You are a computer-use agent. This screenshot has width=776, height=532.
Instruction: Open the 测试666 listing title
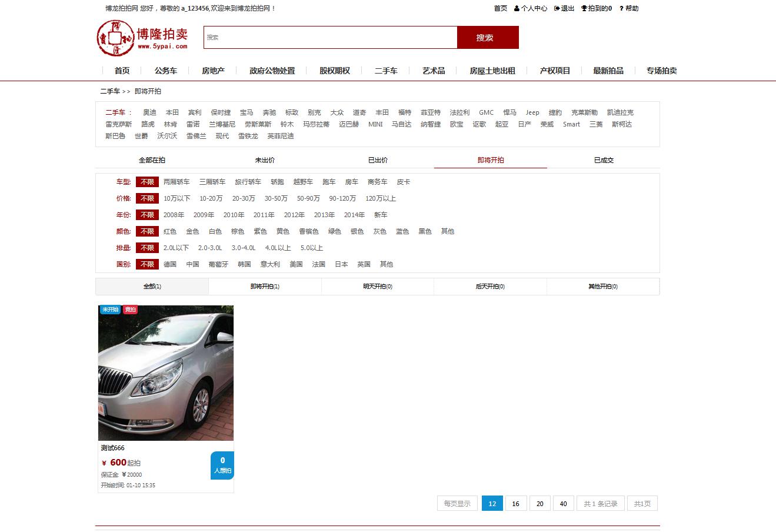112,448
